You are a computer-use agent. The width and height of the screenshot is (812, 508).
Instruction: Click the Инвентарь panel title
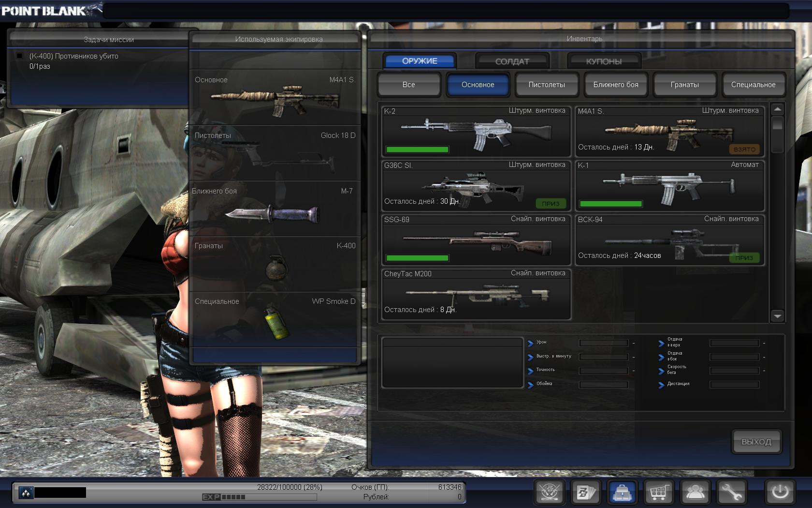(584, 39)
